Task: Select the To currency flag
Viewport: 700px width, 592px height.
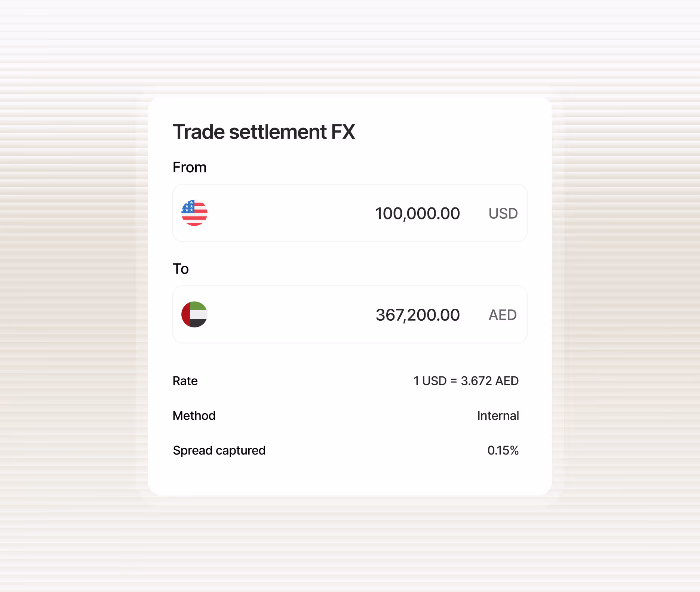Action: (195, 315)
